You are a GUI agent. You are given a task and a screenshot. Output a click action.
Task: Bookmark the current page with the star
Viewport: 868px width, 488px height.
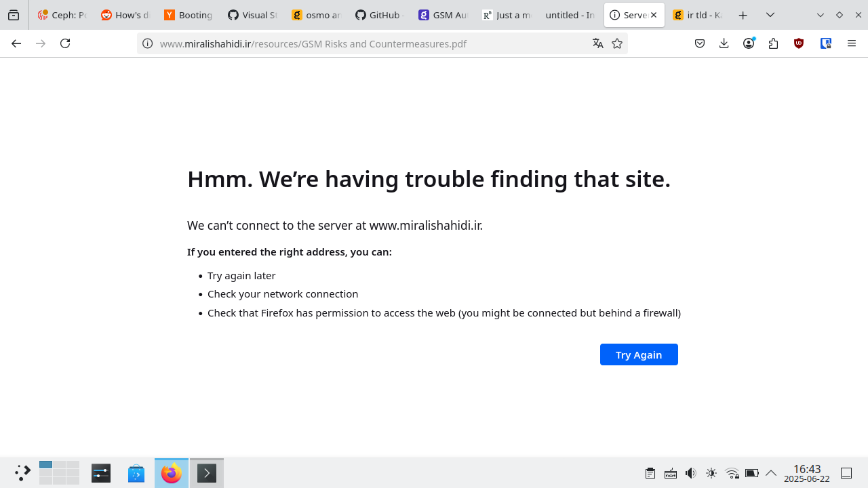[616, 43]
